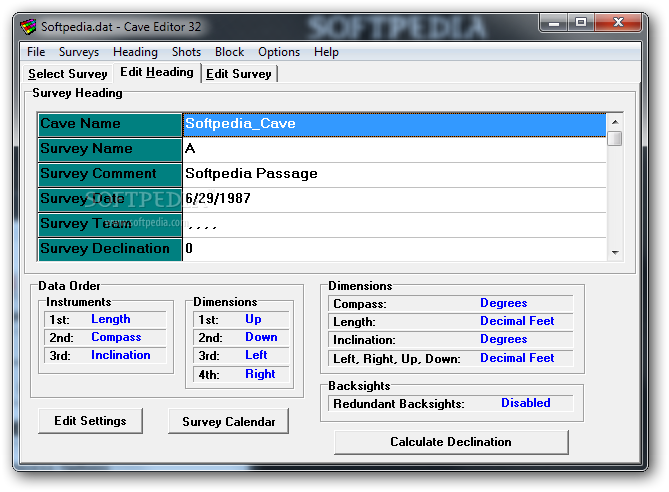
Task: Click the Survey Declination value 0
Action: click(394, 249)
